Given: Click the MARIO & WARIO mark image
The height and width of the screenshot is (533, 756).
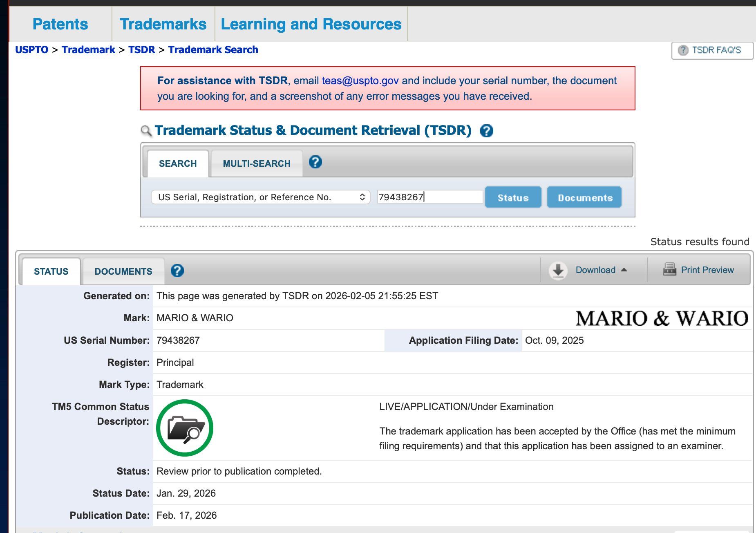Looking at the screenshot, I should point(662,318).
